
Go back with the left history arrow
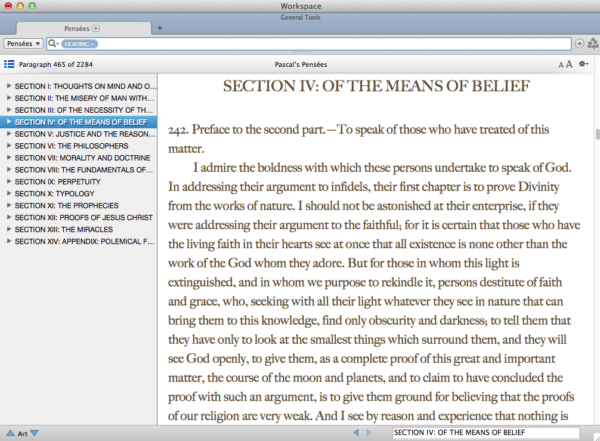tap(356, 433)
